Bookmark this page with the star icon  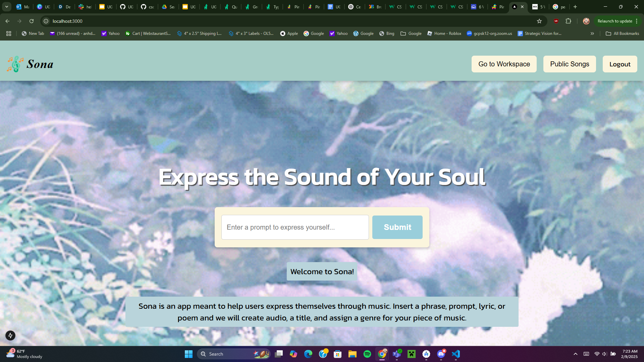(x=539, y=21)
